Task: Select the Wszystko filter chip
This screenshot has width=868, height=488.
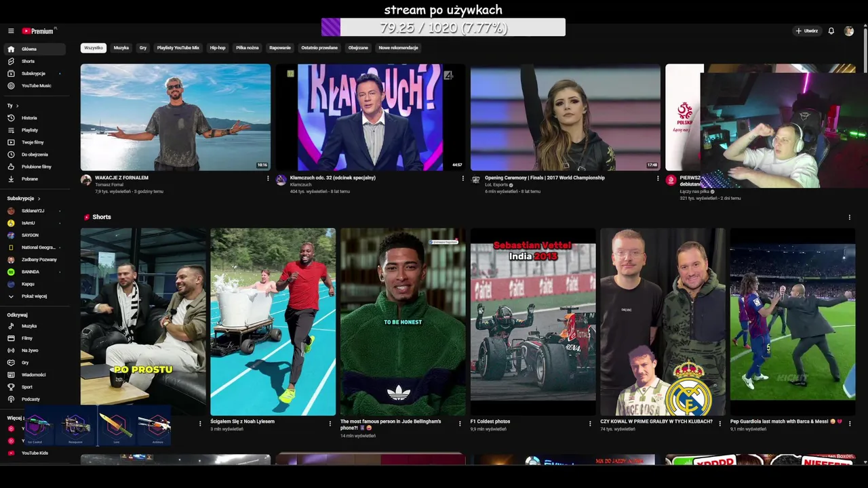Action: pos(94,48)
